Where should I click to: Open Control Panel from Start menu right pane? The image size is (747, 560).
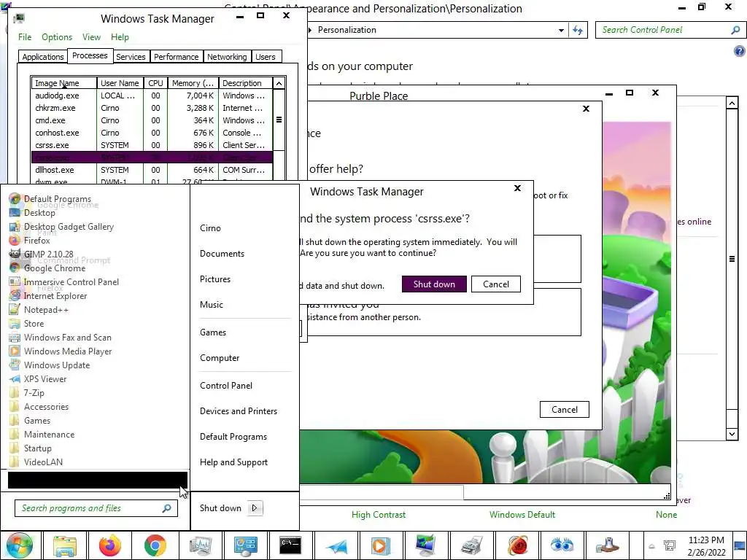(x=226, y=386)
